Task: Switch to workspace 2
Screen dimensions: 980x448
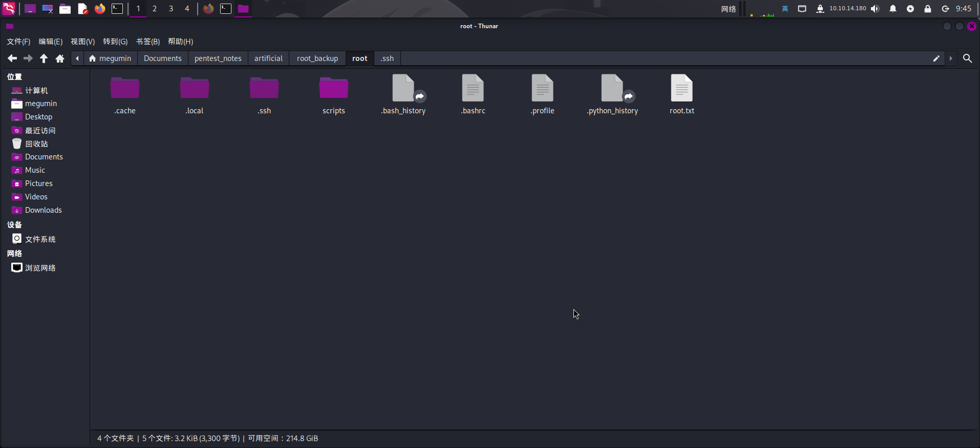Action: coord(155,9)
